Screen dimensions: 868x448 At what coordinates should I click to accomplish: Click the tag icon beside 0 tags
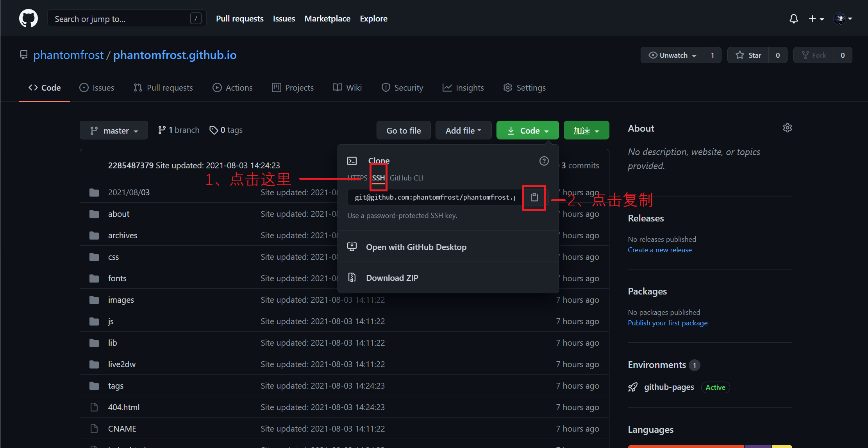point(214,130)
